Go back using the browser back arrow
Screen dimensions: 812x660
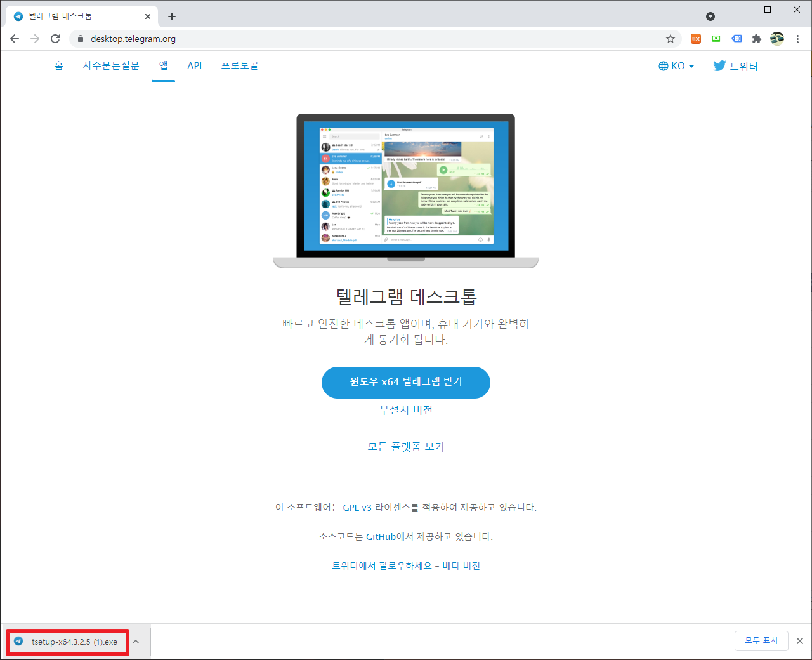[x=15, y=39]
